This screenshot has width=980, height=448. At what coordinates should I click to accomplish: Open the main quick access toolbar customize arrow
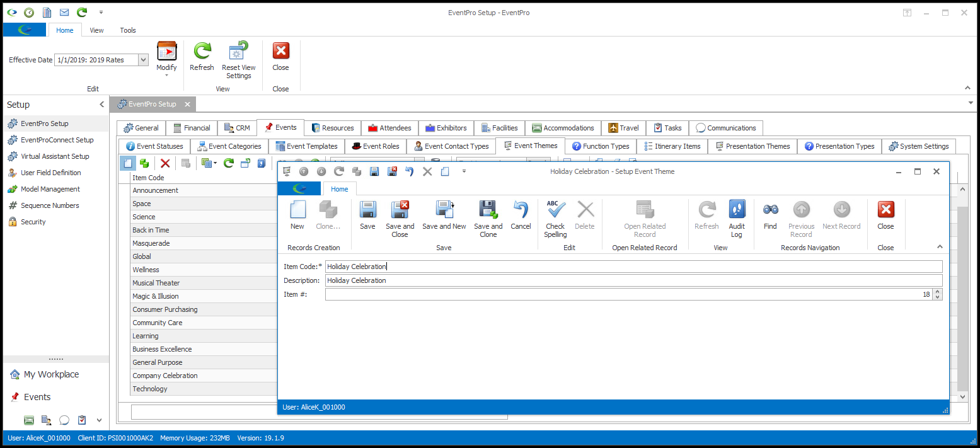[x=101, y=12]
